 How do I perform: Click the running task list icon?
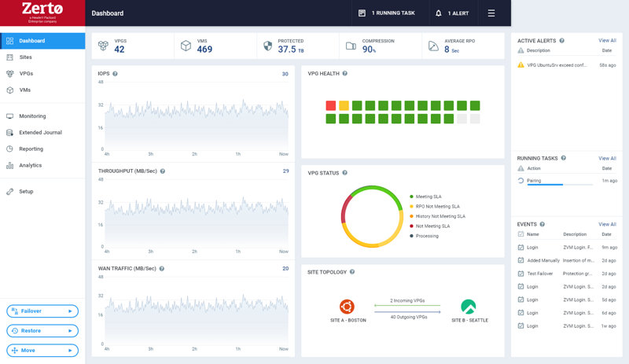click(x=362, y=13)
